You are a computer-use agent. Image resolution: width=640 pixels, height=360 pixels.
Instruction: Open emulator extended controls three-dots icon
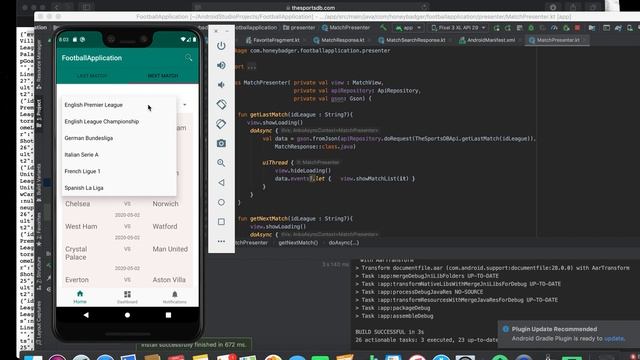click(x=221, y=241)
